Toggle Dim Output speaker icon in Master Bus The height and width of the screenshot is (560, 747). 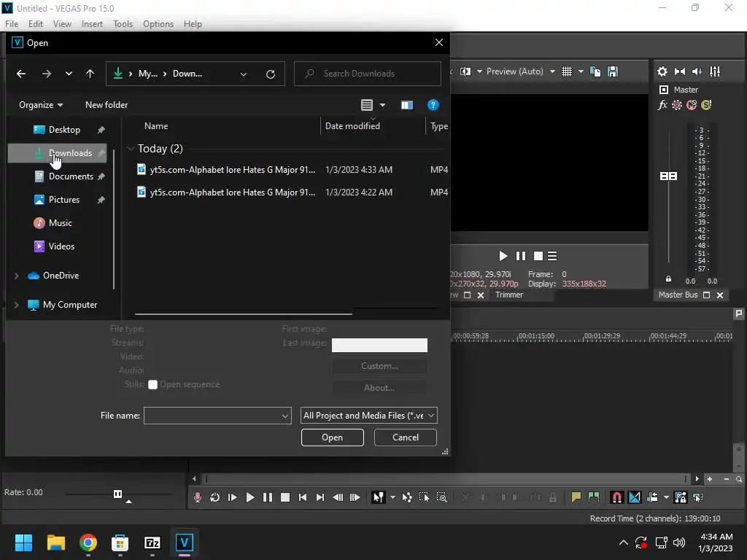697,71
